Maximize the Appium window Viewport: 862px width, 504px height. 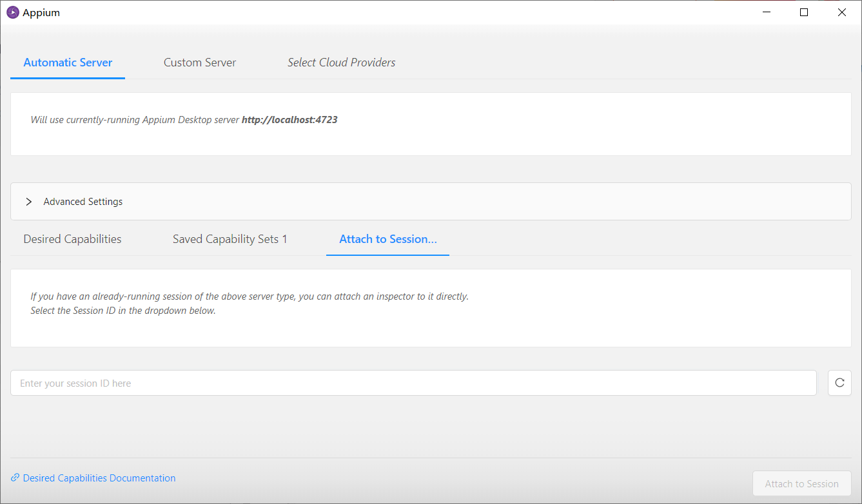point(804,12)
